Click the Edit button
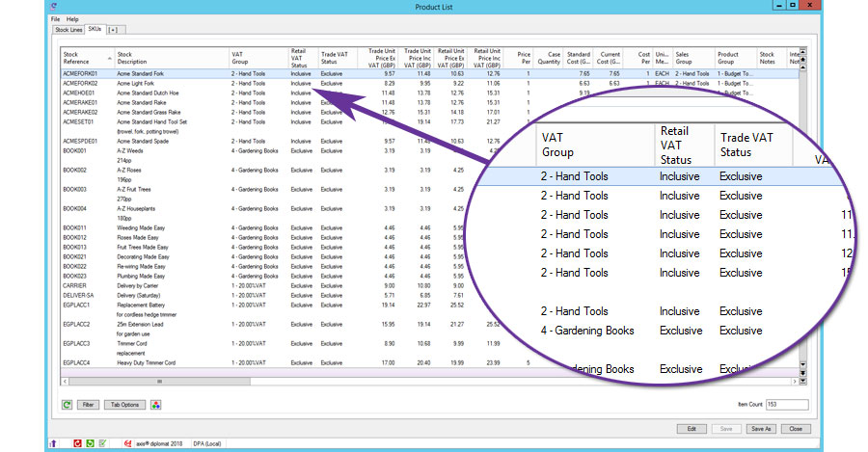This screenshot has width=868, height=452. [x=692, y=429]
